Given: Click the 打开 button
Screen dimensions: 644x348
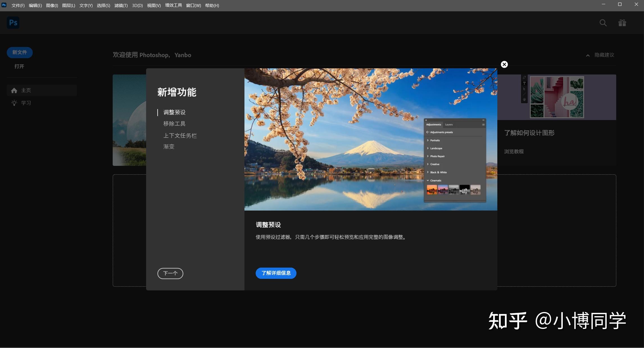Looking at the screenshot, I should pos(19,66).
